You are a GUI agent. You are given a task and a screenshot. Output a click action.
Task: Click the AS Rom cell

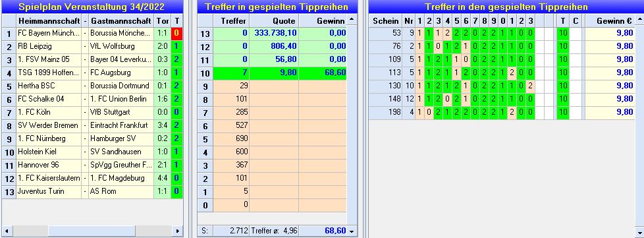tap(121, 191)
